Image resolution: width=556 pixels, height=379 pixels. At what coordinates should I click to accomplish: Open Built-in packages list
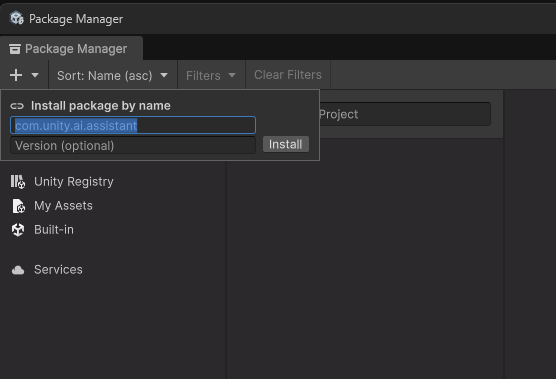[54, 230]
